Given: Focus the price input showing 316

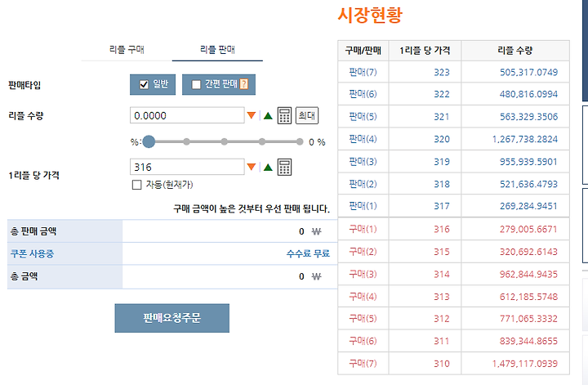Looking at the screenshot, I should (x=187, y=167).
